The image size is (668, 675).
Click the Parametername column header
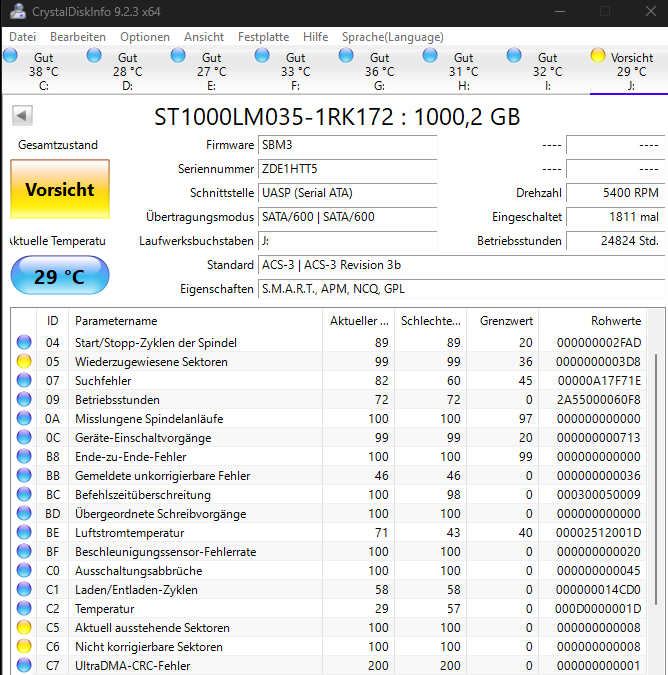pos(195,321)
